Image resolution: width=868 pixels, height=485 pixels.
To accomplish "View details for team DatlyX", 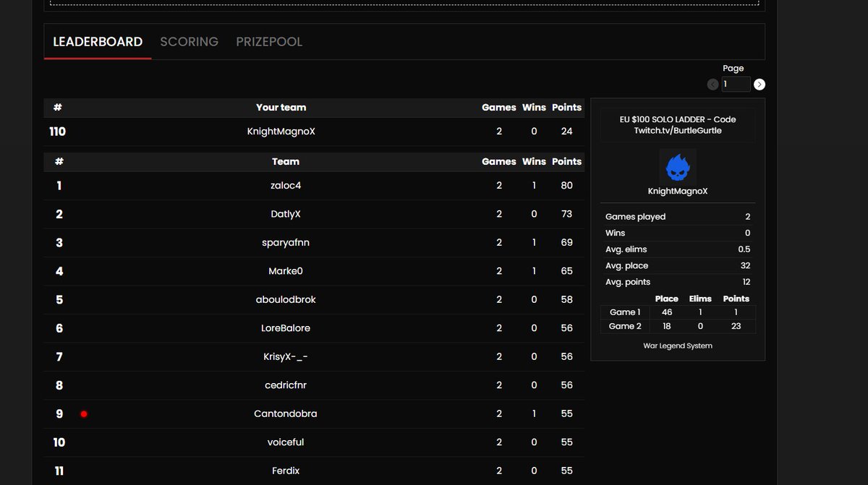I will pyautogui.click(x=286, y=213).
